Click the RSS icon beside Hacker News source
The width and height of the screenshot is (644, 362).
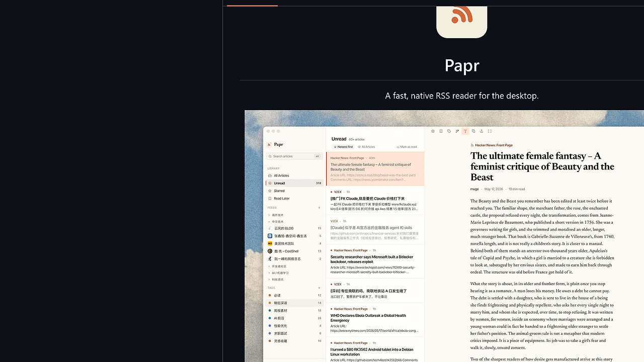tap(472, 145)
